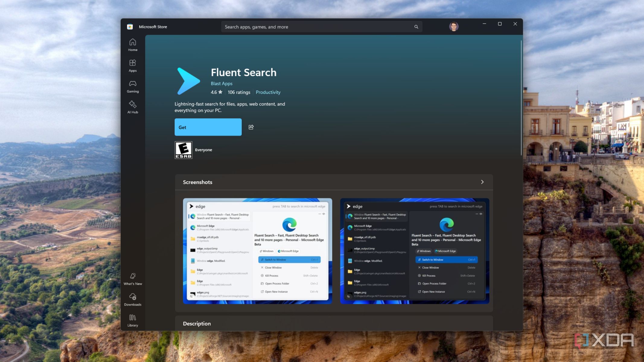Open the user profile avatar
This screenshot has height=362, width=644.
tap(454, 27)
